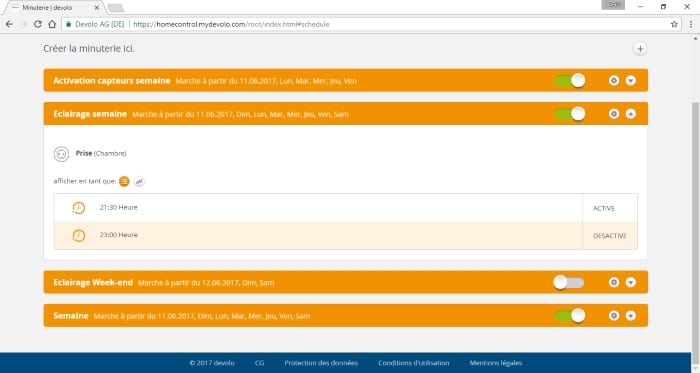
Task: Open a new browser tab
Action: tap(116, 8)
